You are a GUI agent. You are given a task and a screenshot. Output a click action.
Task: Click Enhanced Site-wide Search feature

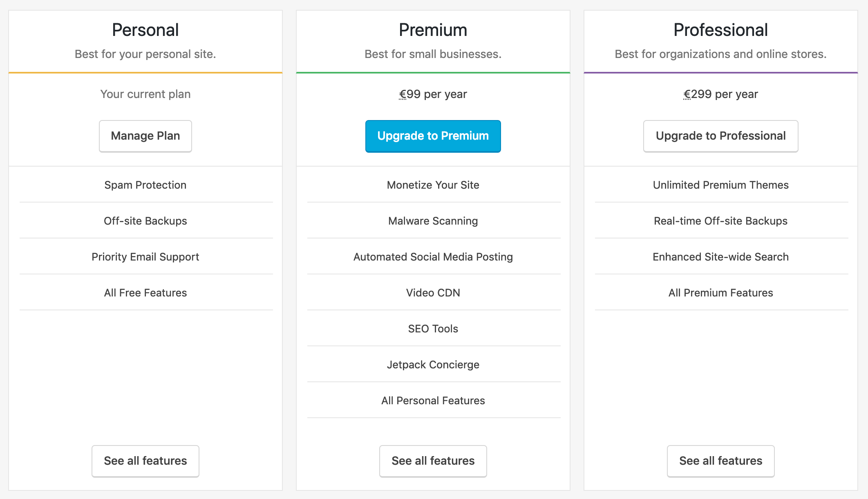click(x=720, y=257)
